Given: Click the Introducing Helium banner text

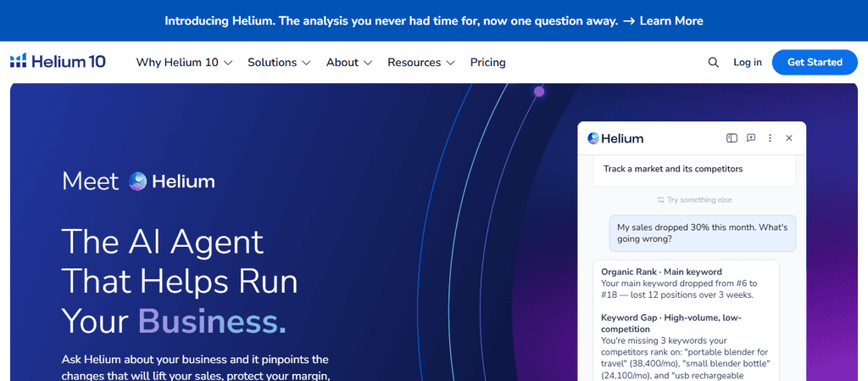Looking at the screenshot, I should [x=391, y=21].
